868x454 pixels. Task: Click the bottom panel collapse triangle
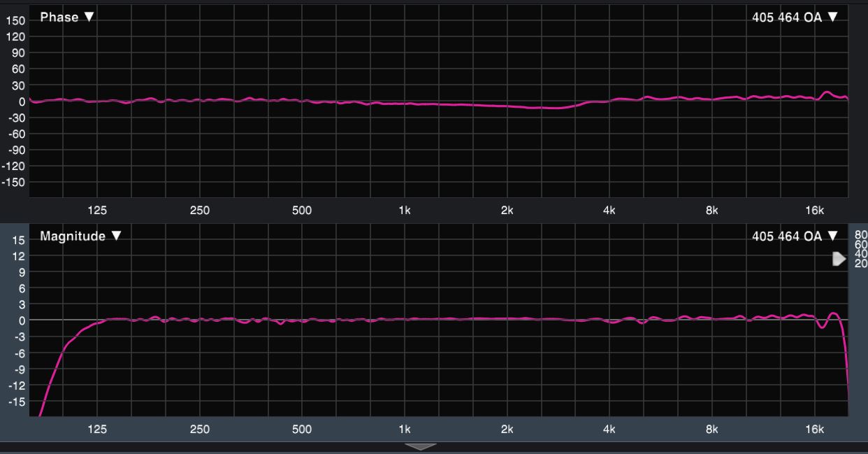coord(420,446)
